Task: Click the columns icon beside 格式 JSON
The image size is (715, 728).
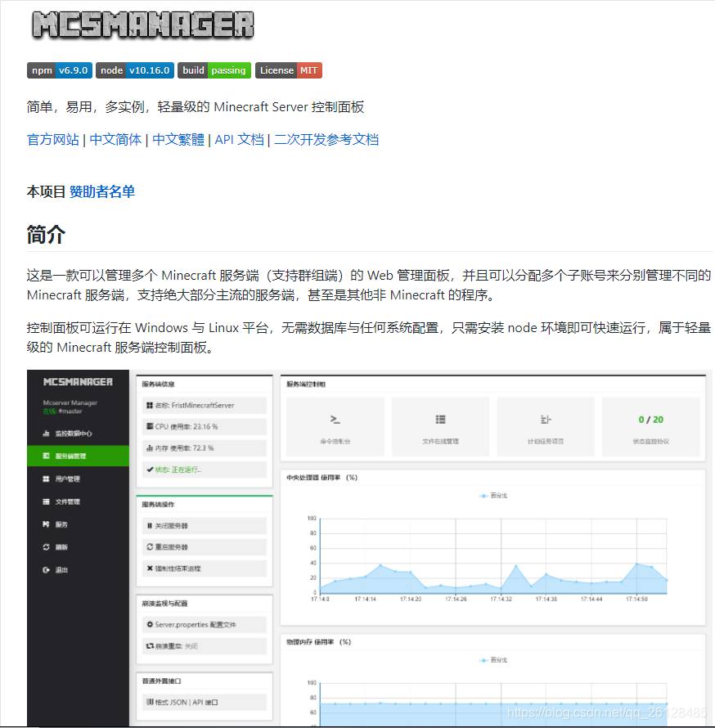Action: click(x=150, y=702)
